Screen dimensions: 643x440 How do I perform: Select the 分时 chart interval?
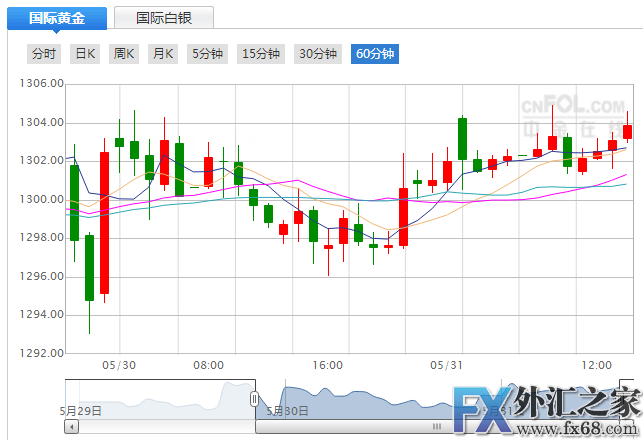point(44,54)
